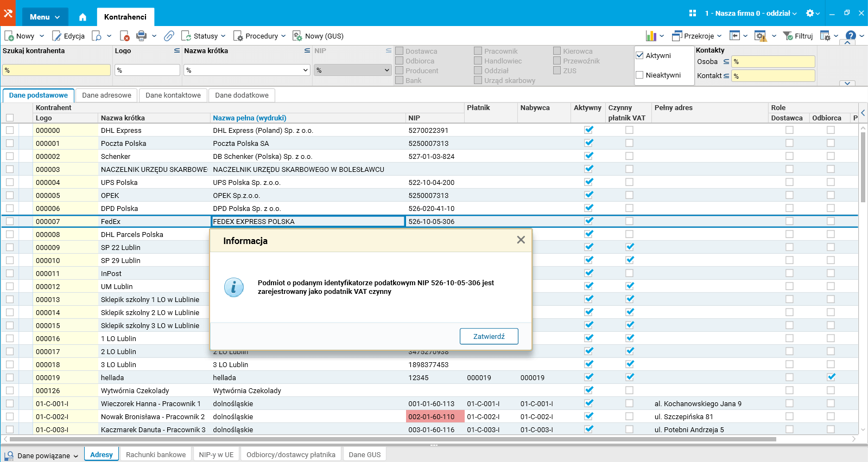Enable the Nieaktywni checkbox
868x462 pixels.
(x=640, y=75)
